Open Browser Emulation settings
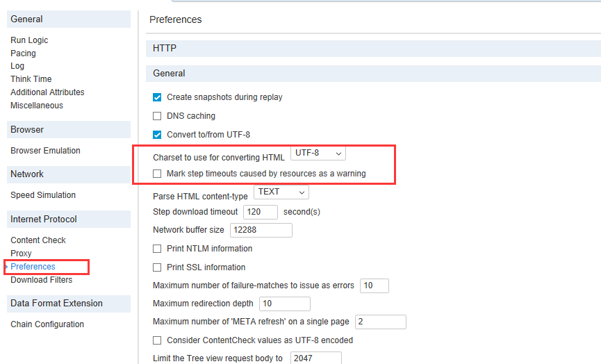Viewport: 601px width, 364px height. [45, 151]
